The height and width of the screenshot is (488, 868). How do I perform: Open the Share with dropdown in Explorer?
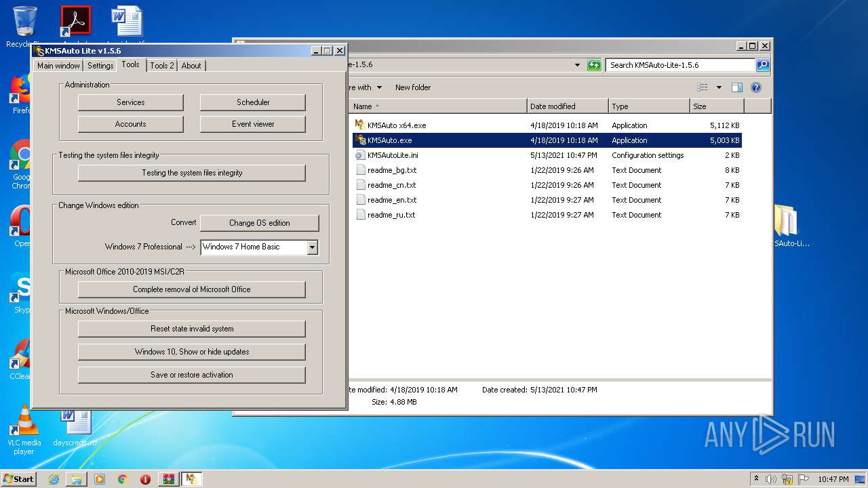pos(364,87)
